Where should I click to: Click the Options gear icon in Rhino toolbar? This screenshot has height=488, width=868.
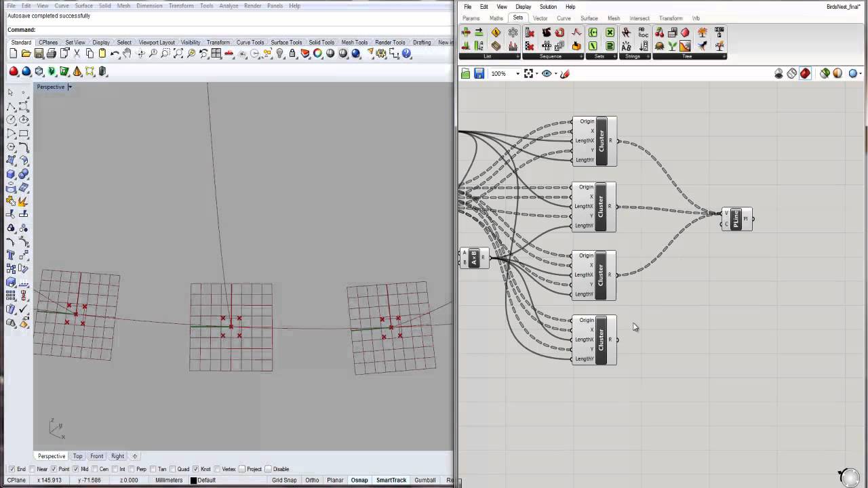tap(381, 53)
